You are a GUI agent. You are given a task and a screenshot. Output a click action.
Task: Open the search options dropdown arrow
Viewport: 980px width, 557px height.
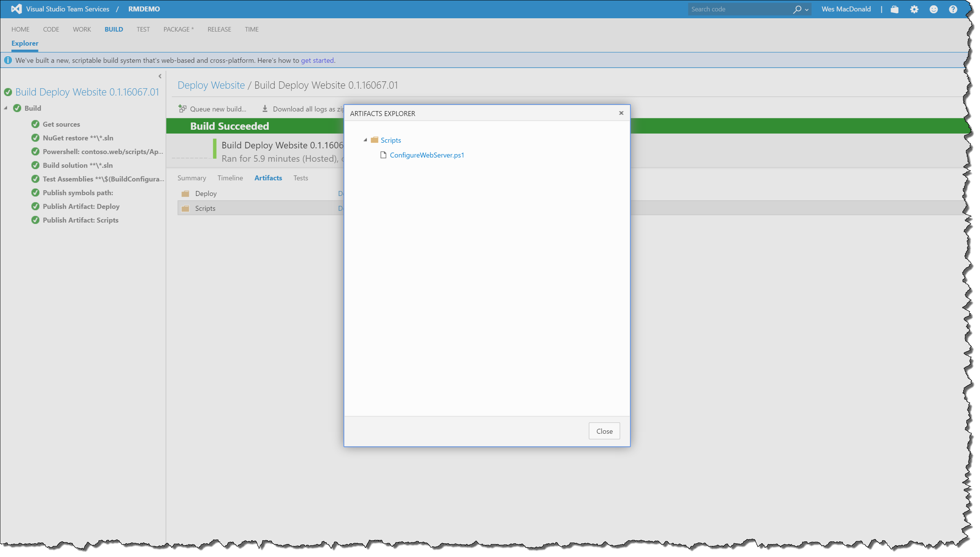(x=807, y=10)
